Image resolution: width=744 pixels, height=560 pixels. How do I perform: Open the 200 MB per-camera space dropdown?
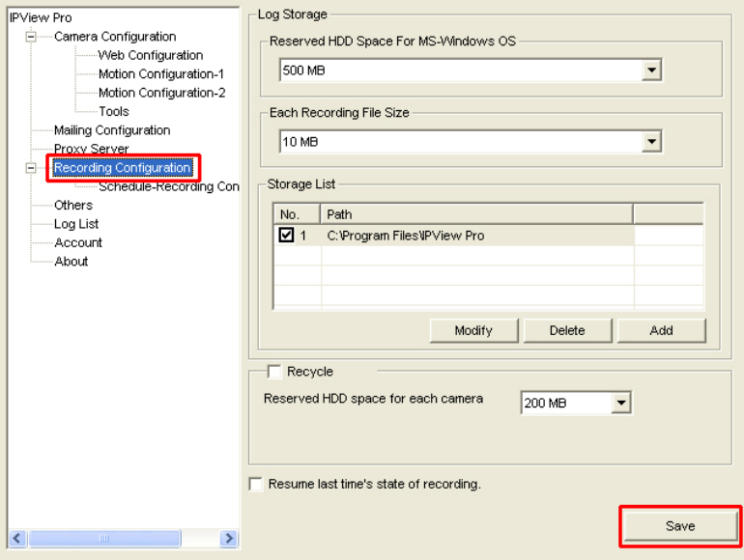[620, 404]
